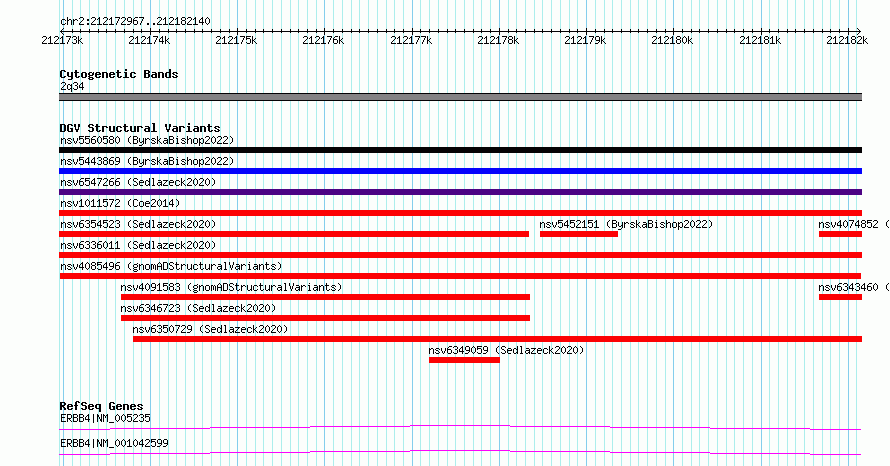Click the nsv6346723 red variant bar
The image size is (890, 466).
325,318
